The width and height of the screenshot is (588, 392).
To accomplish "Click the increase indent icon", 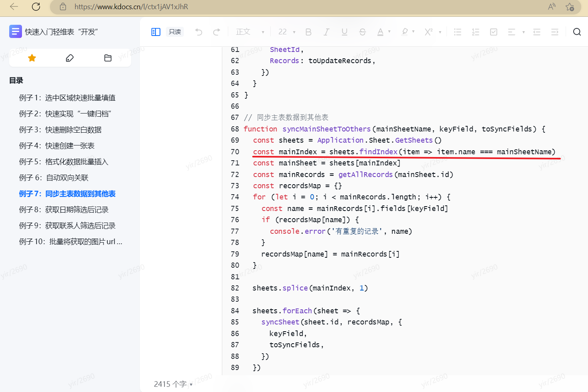I will [555, 32].
